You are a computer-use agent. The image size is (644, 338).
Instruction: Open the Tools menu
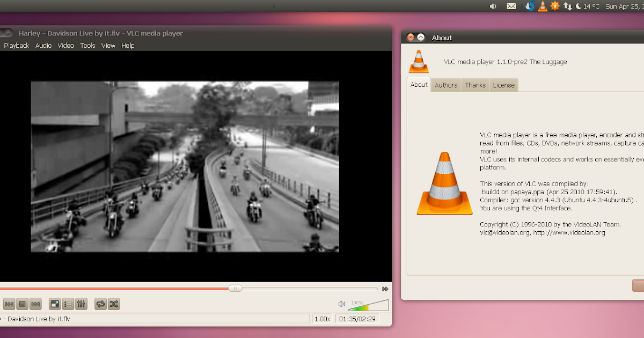click(x=87, y=46)
